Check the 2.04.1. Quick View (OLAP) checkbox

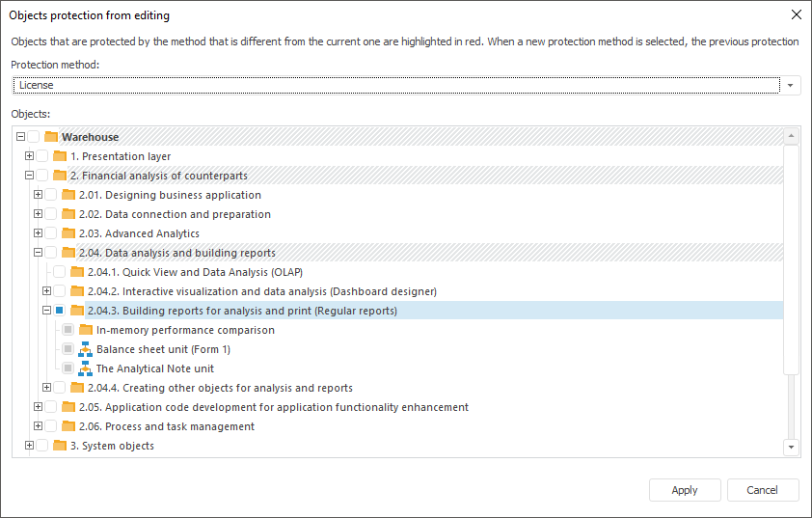(x=60, y=272)
